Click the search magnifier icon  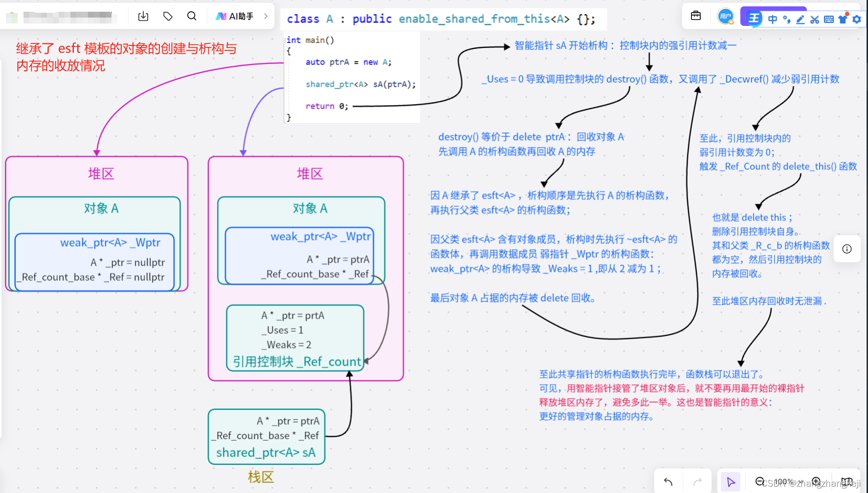click(x=192, y=16)
